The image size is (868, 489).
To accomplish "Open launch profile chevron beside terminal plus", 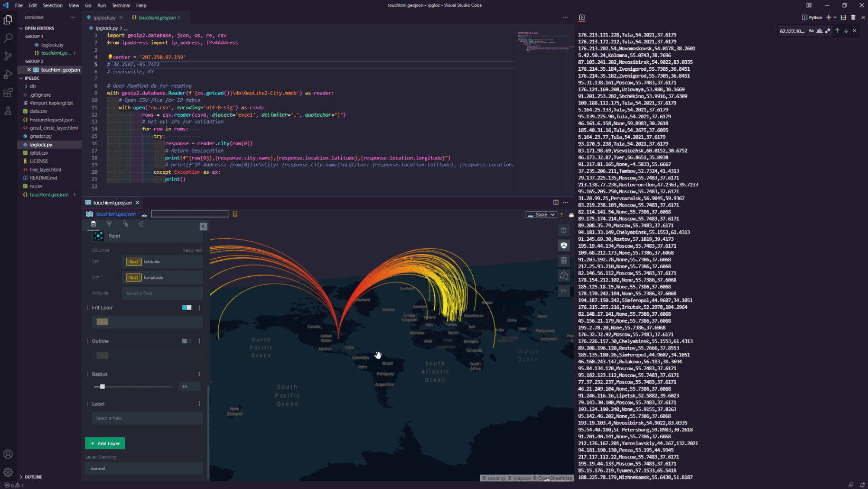I will point(835,17).
